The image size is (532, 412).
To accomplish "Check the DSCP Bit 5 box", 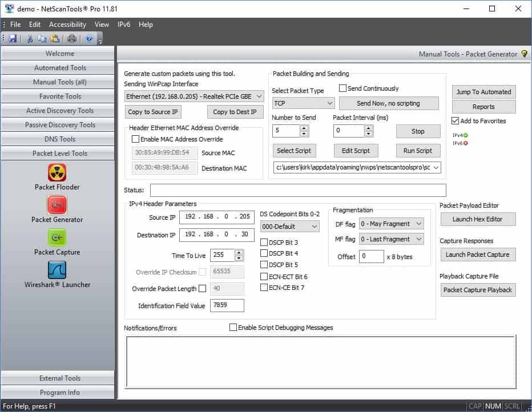I will pyautogui.click(x=264, y=265).
